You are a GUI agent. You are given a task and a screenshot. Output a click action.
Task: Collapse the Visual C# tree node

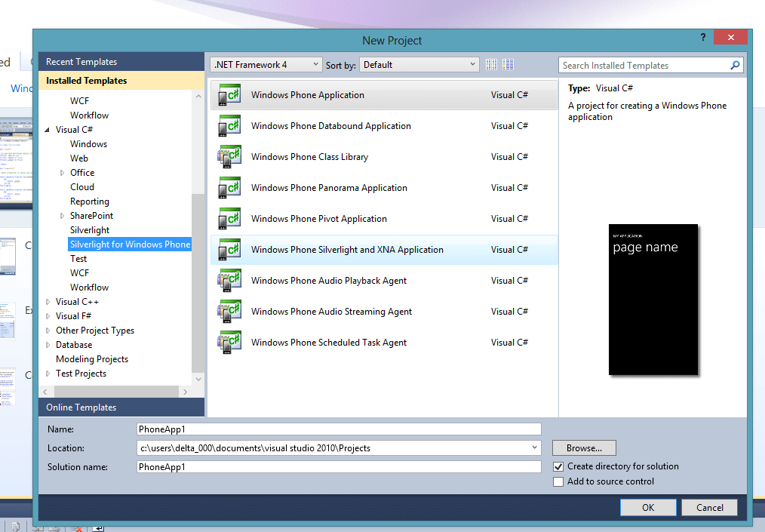click(x=48, y=130)
